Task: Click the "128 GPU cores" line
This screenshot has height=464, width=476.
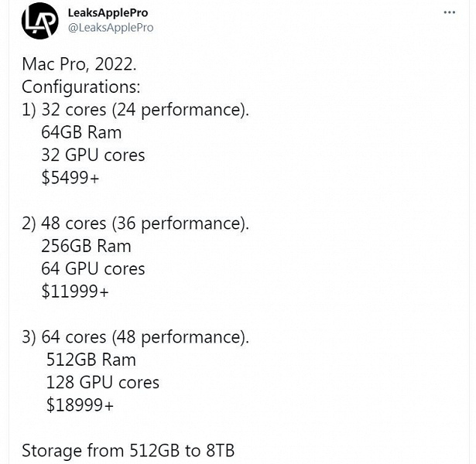Action: (x=102, y=383)
